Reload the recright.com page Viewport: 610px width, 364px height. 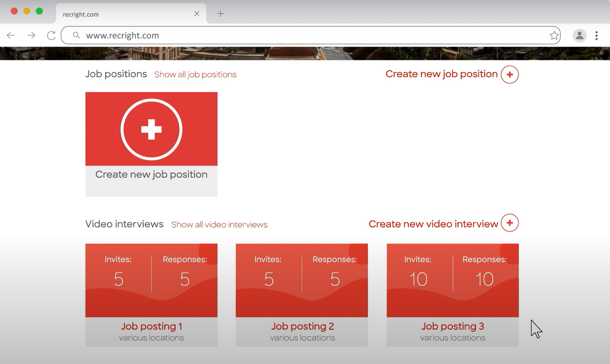51,36
